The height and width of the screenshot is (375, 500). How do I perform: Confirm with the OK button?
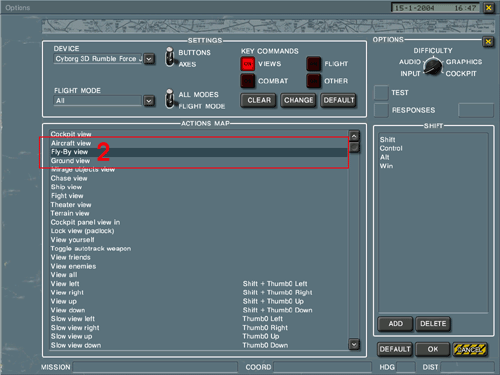click(433, 349)
